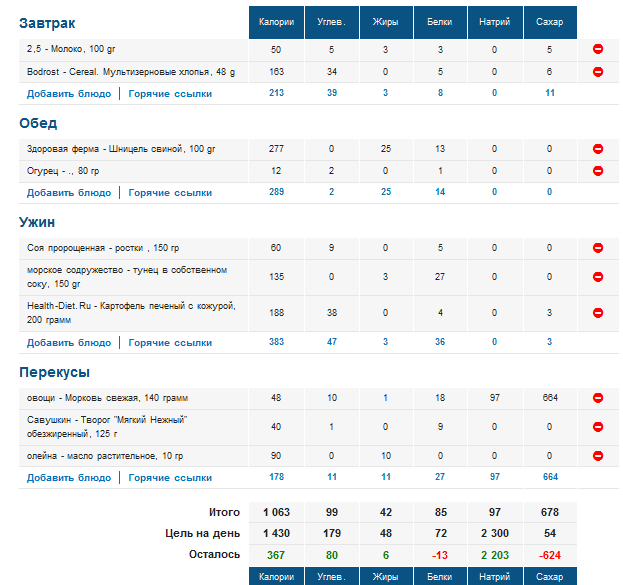Click lunch calories subtotal 289
This screenshot has width=623, height=585.
[x=277, y=192]
